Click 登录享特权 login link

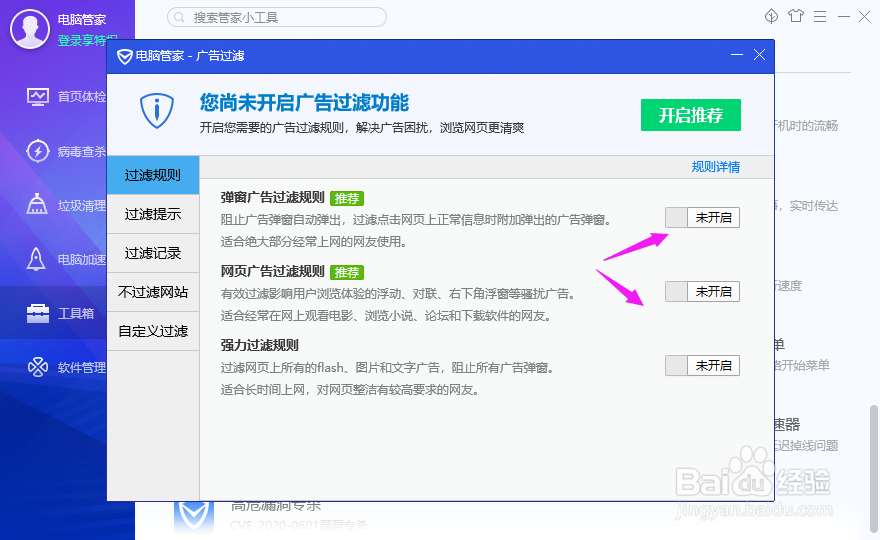(x=82, y=40)
